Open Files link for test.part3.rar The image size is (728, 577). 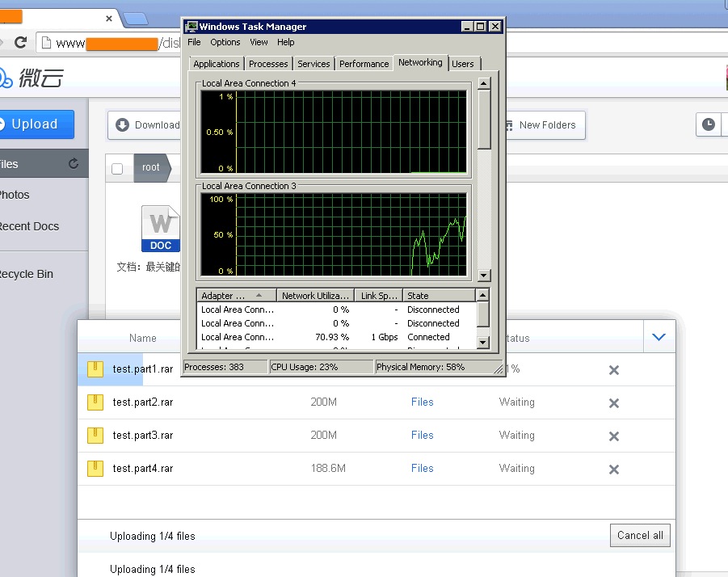422,435
